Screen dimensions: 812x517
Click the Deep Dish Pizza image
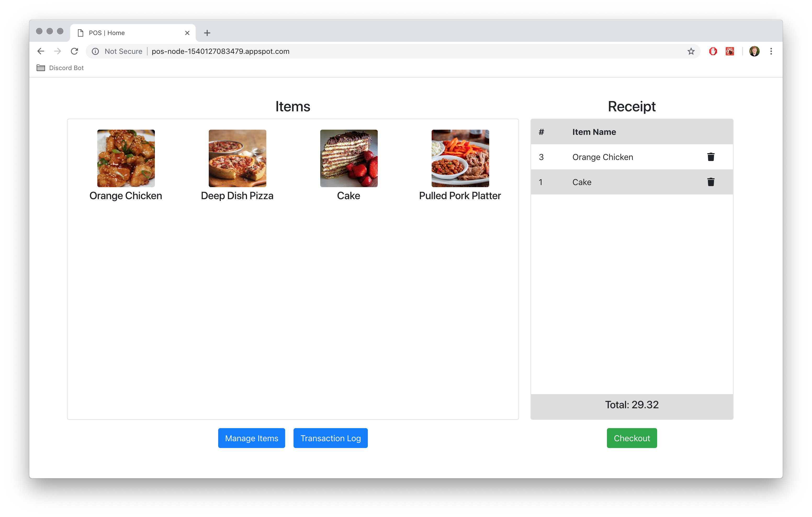(237, 158)
